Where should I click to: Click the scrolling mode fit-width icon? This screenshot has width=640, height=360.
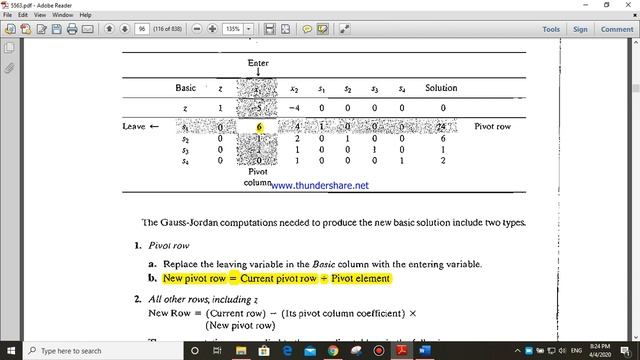[x=269, y=29]
